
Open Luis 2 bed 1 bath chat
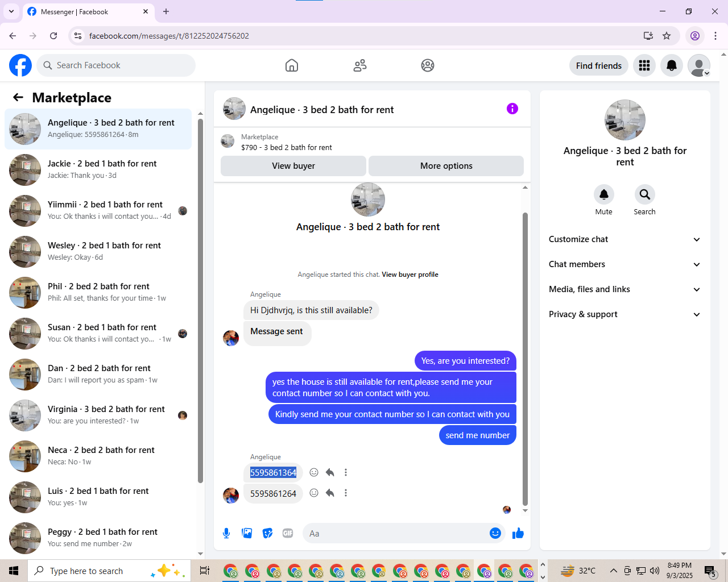(98, 497)
